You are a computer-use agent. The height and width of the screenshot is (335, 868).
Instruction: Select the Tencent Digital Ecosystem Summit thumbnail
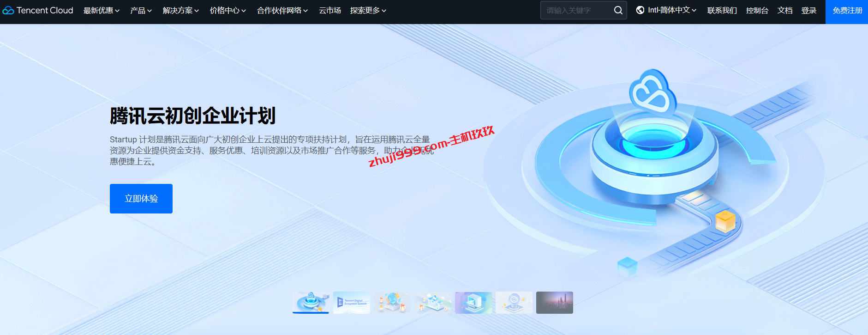pos(352,303)
